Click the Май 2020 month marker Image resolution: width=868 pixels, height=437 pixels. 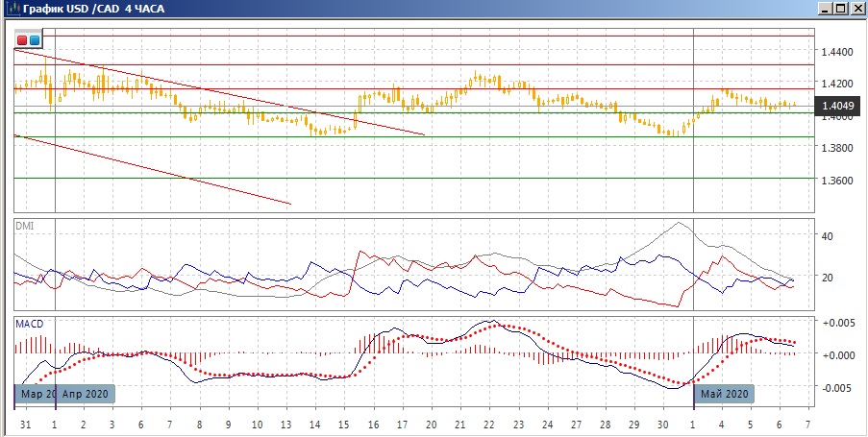[x=726, y=393]
